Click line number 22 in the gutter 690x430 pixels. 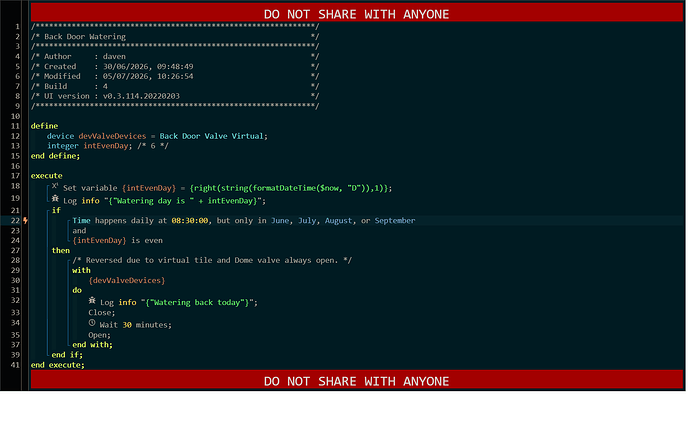point(15,221)
